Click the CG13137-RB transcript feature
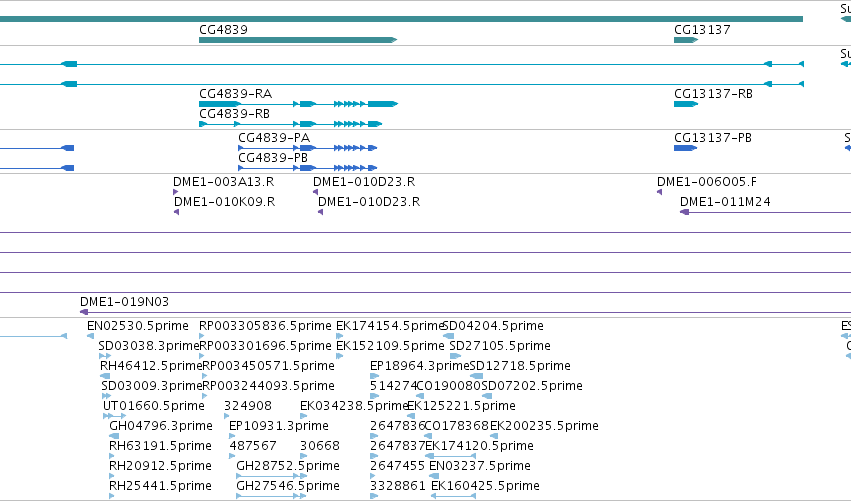The width and height of the screenshot is (851, 501). click(686, 104)
